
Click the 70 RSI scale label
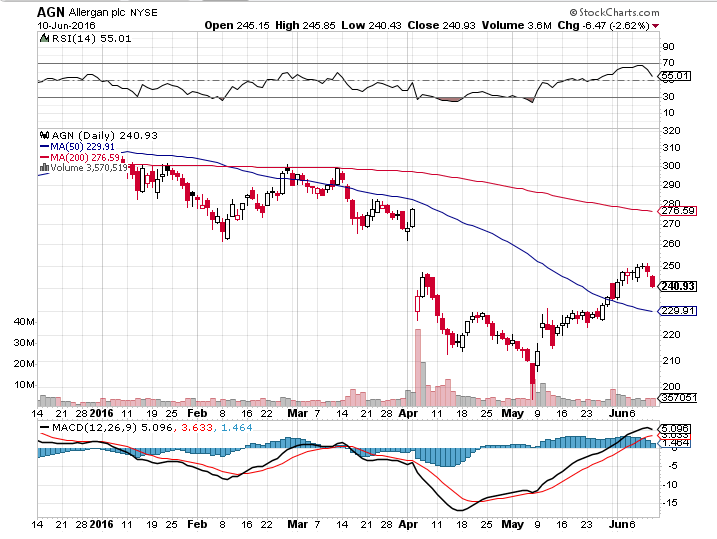coord(668,63)
